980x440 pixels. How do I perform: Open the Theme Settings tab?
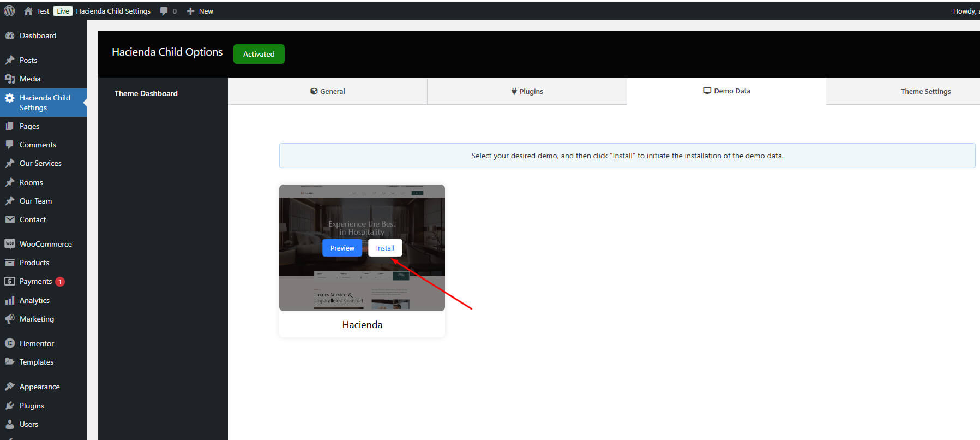pyautogui.click(x=925, y=91)
